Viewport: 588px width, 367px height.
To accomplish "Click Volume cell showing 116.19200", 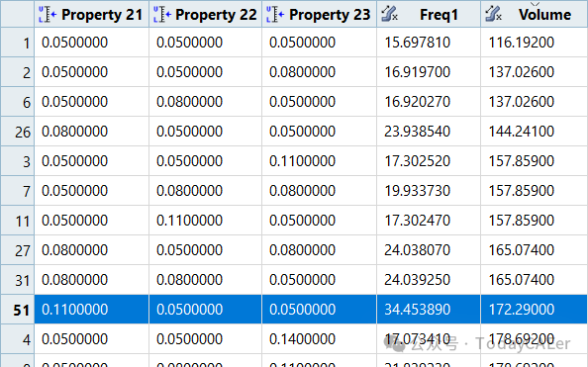I will [x=534, y=43].
